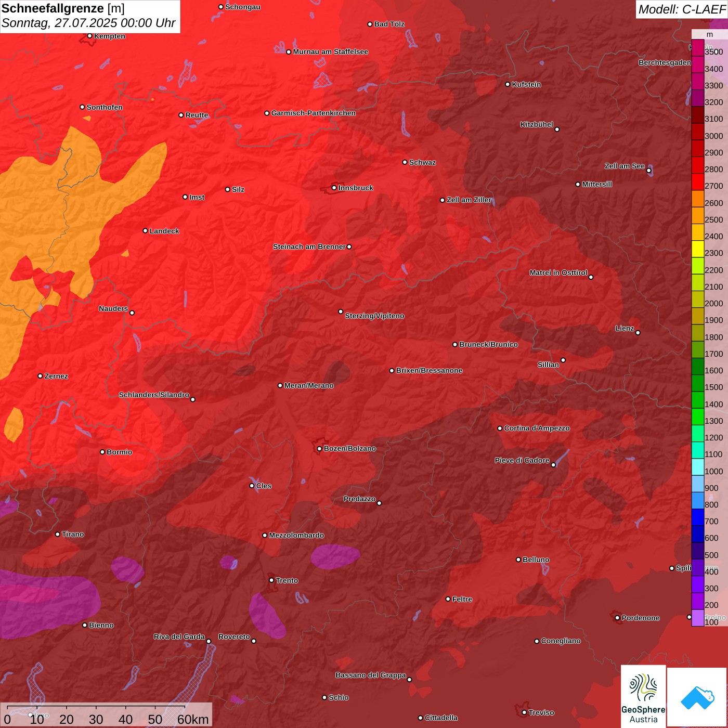Viewport: 728px width, 728px height.
Task: Click the blue logo beside the GeoSphere logo
Action: [x=697, y=697]
